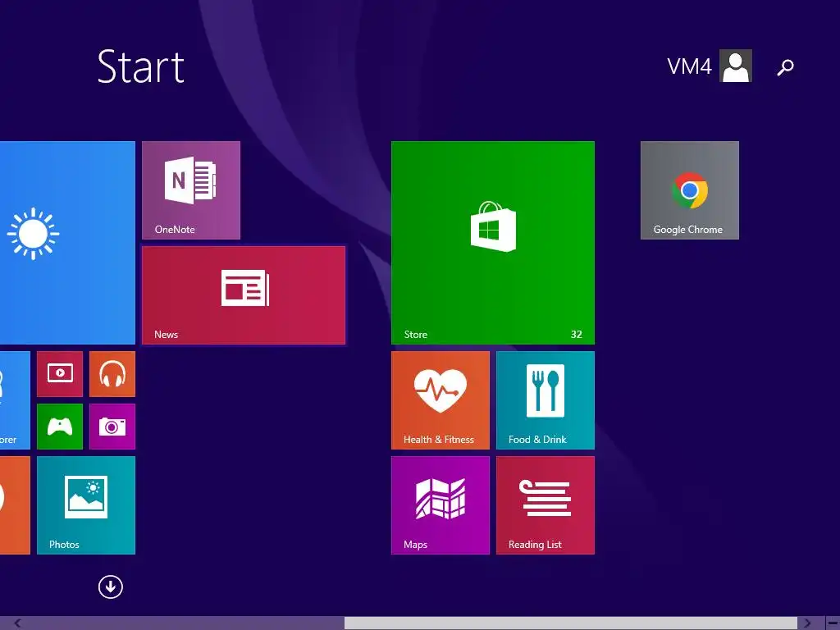Viewport: 840px width, 630px height.
Task: Launch the Windows Store tile
Action: click(493, 243)
